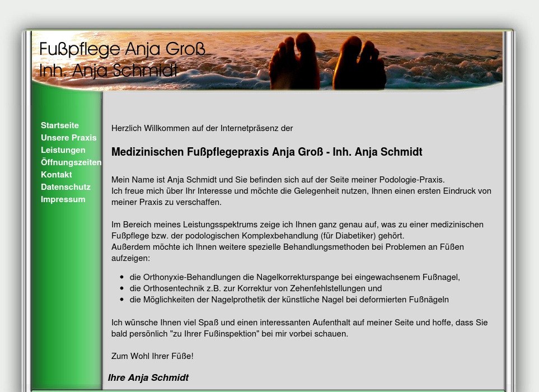Open the Kontakt page

tap(56, 174)
